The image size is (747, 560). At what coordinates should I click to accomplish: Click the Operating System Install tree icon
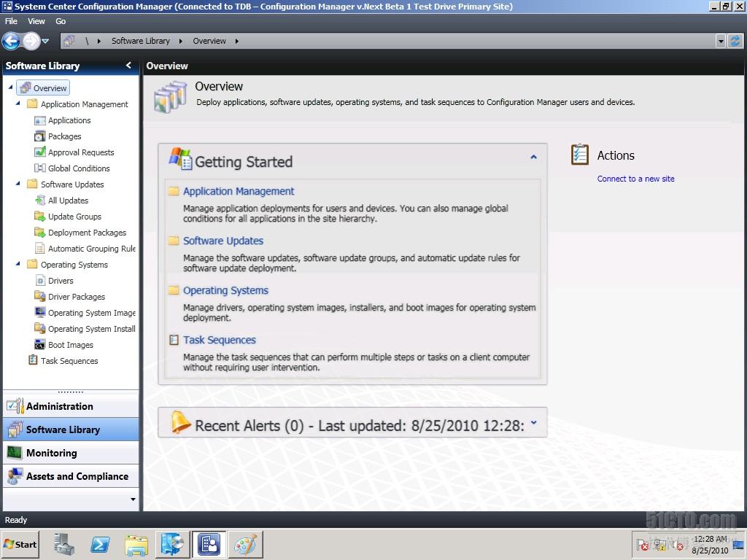(40, 329)
